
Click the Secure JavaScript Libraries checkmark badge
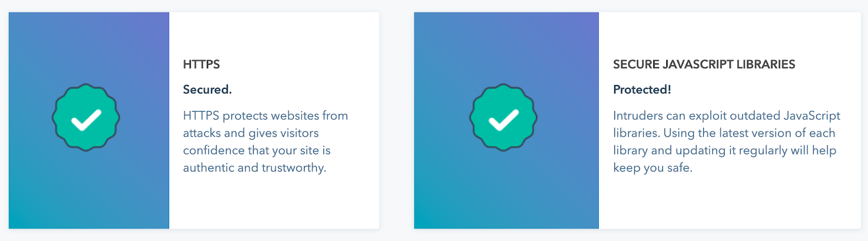[x=503, y=118]
